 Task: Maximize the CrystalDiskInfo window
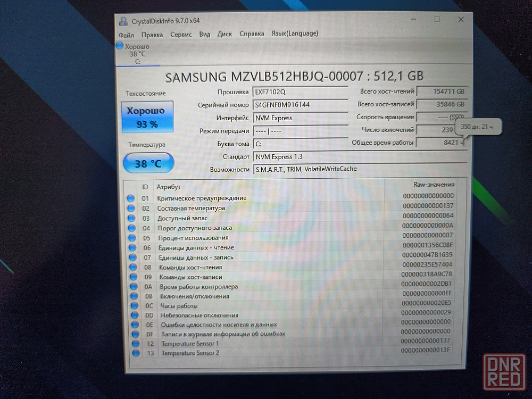tap(437, 19)
